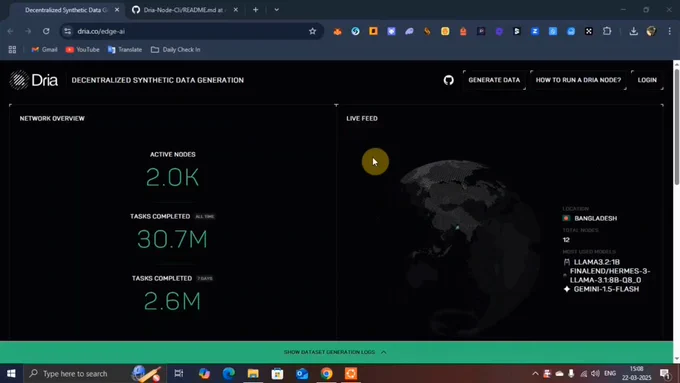The image size is (680, 383).
Task: Open the browser Extensions puzzle icon
Action: 607,31
